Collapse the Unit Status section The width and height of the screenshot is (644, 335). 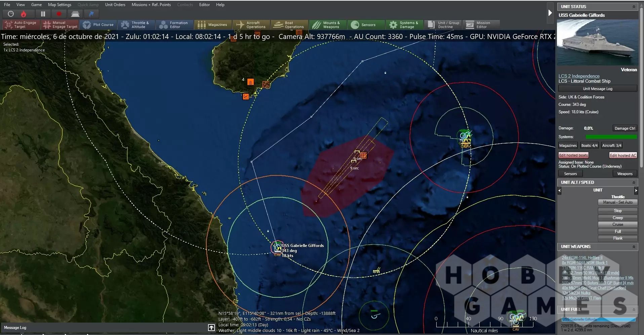click(634, 7)
